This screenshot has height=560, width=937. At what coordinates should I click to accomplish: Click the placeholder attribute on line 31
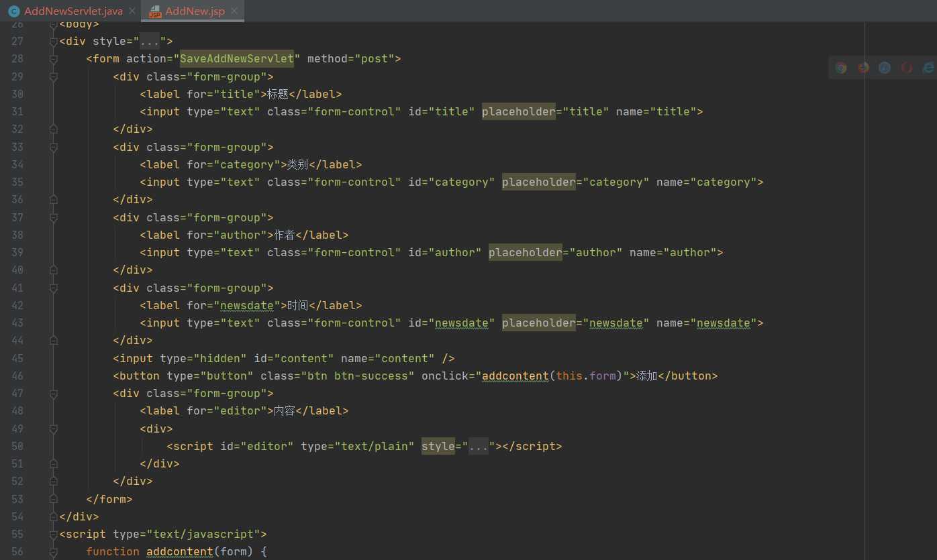click(519, 111)
